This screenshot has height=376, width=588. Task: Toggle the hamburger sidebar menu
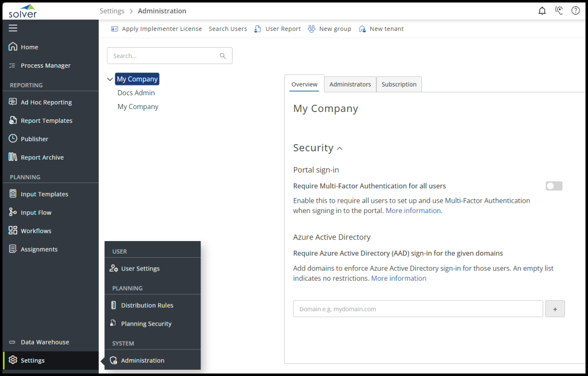point(13,28)
